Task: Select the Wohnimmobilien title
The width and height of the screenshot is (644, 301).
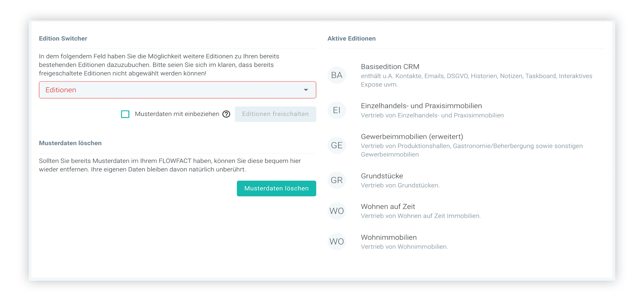Action: (389, 238)
